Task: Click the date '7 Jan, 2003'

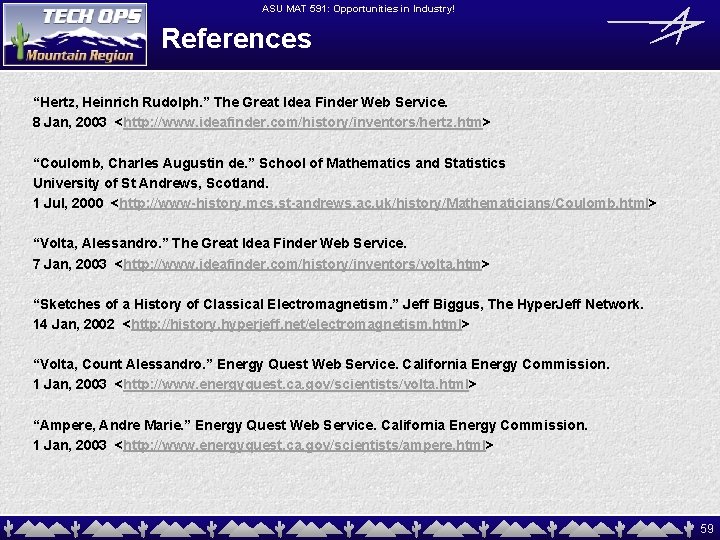Action: pos(69,264)
